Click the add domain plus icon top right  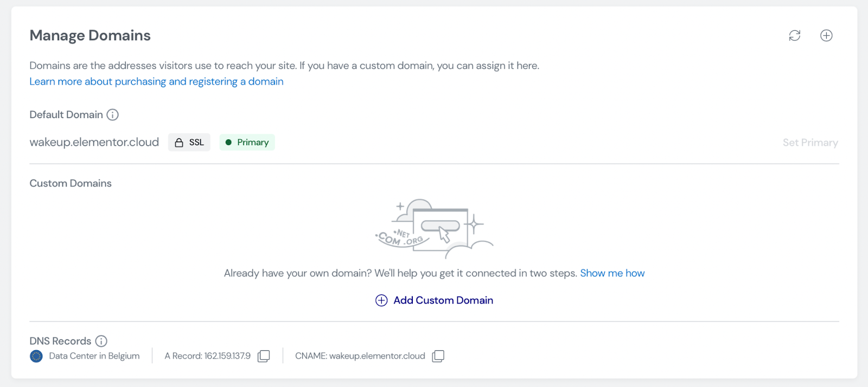[x=826, y=35]
